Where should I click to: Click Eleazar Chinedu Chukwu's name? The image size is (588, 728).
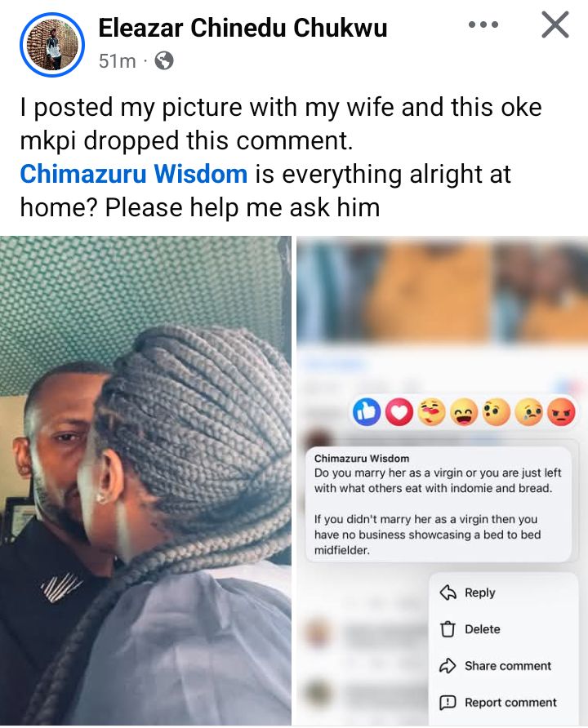243,26
